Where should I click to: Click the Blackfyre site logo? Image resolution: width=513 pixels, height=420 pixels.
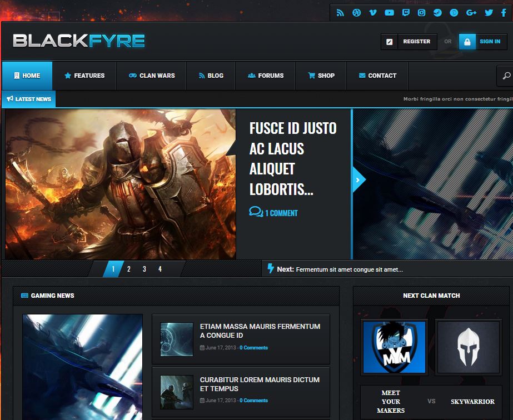click(x=79, y=41)
